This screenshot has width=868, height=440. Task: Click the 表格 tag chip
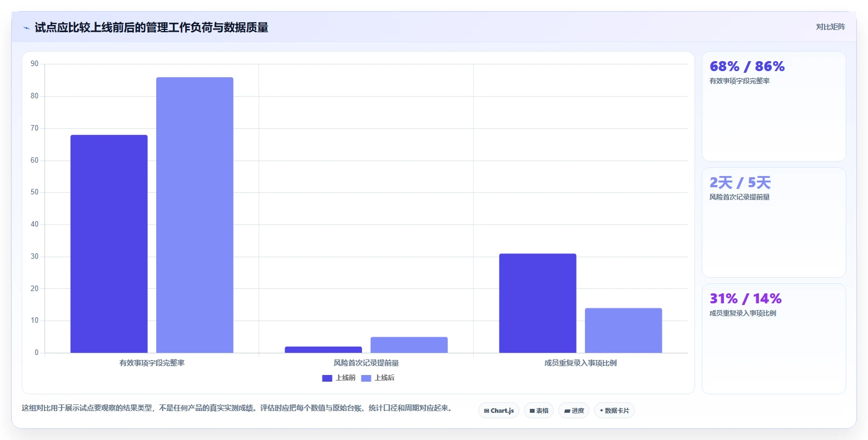tap(539, 411)
